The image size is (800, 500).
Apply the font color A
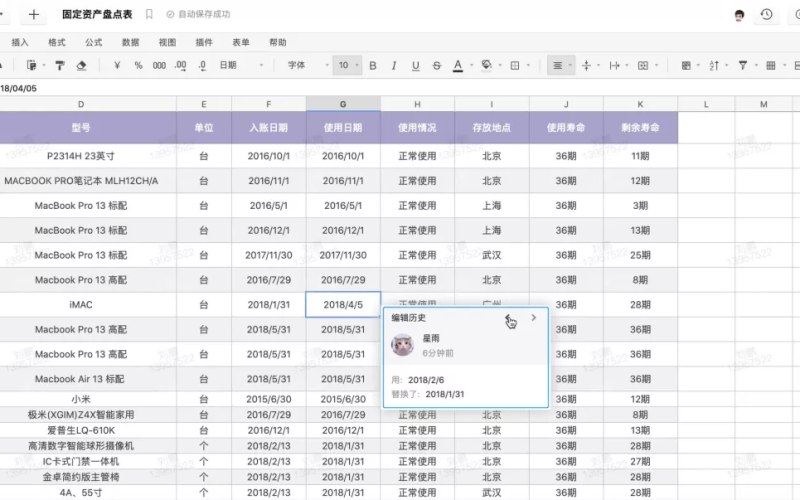pyautogui.click(x=458, y=65)
